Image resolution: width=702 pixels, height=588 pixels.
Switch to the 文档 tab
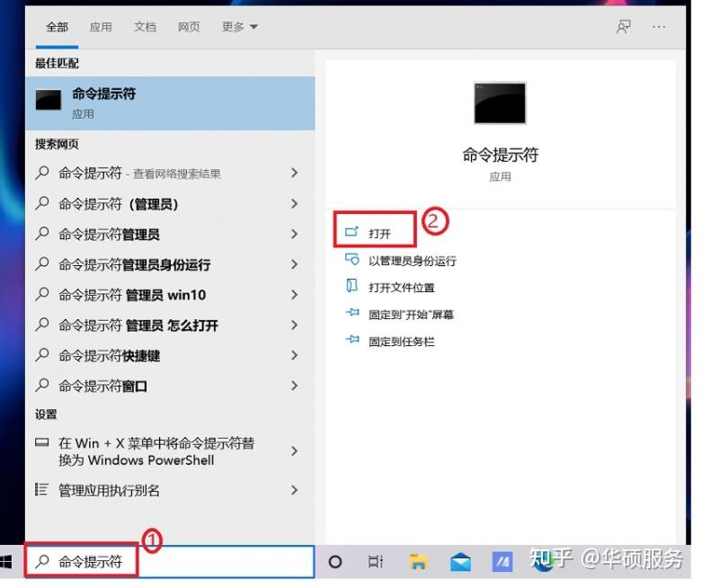pos(145,27)
